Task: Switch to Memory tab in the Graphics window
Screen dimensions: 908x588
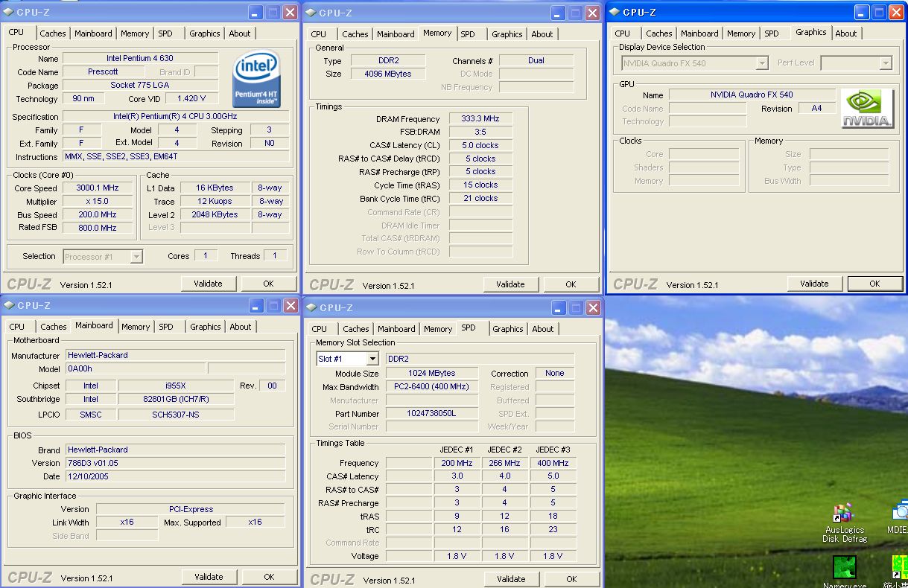Action: pyautogui.click(x=741, y=33)
